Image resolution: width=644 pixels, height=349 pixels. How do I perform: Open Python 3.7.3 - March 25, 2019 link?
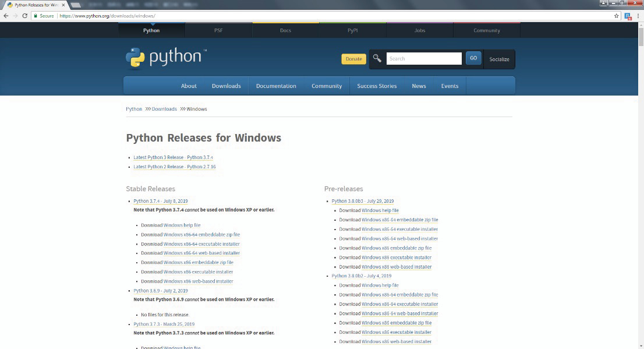click(x=164, y=324)
